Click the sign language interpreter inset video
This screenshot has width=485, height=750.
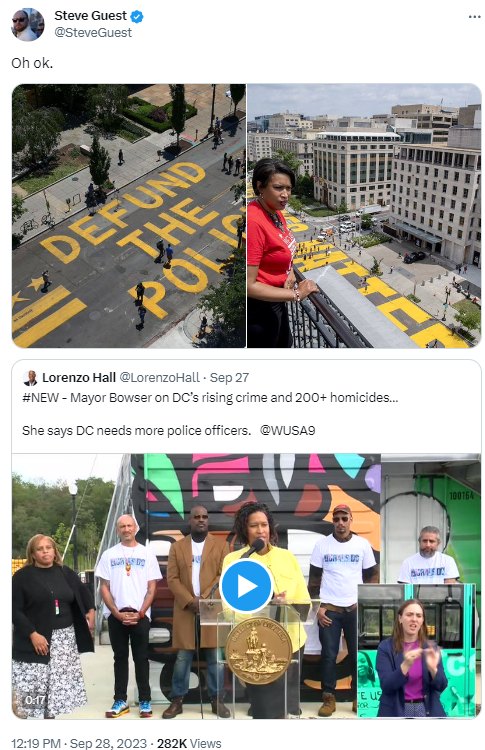(416, 650)
